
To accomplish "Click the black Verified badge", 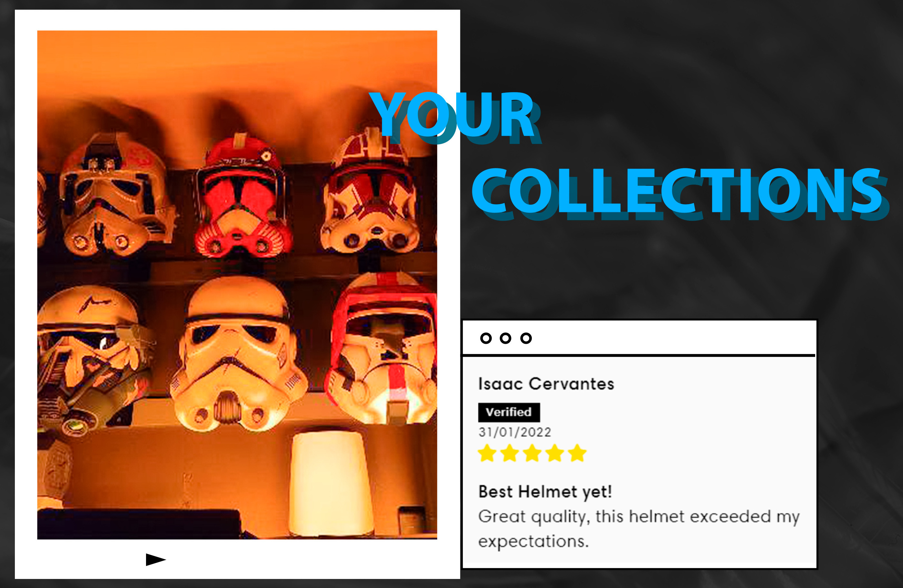I will tap(509, 412).
